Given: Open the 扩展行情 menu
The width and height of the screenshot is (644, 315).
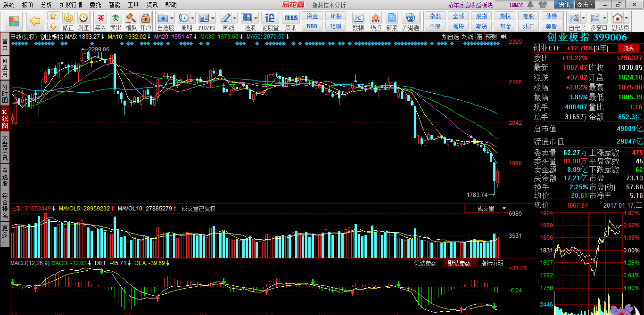Looking at the screenshot, I should tap(71, 5).
